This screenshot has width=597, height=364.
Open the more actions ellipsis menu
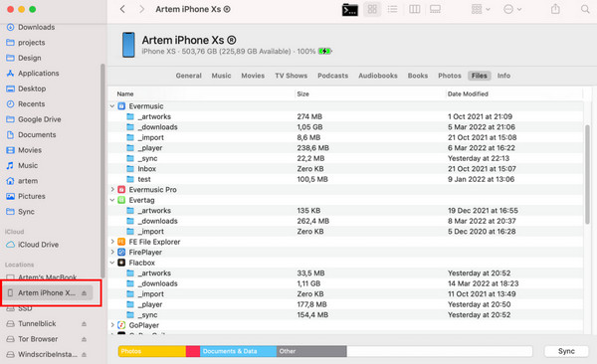coord(512,9)
